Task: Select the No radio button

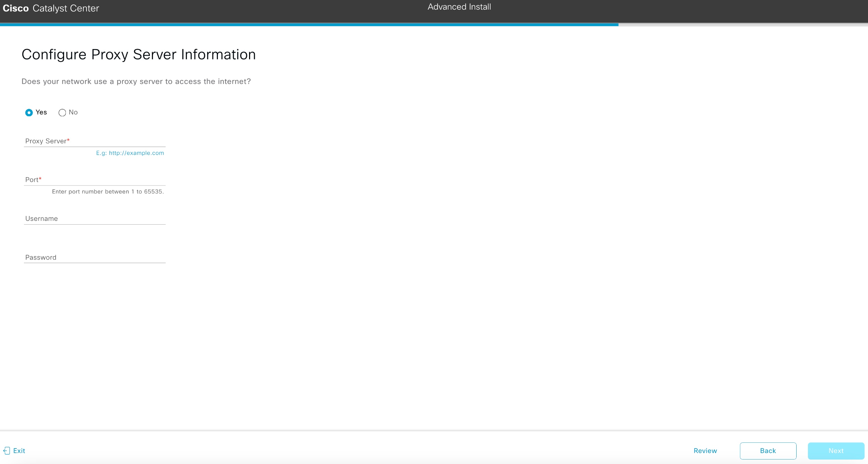Action: tap(62, 113)
